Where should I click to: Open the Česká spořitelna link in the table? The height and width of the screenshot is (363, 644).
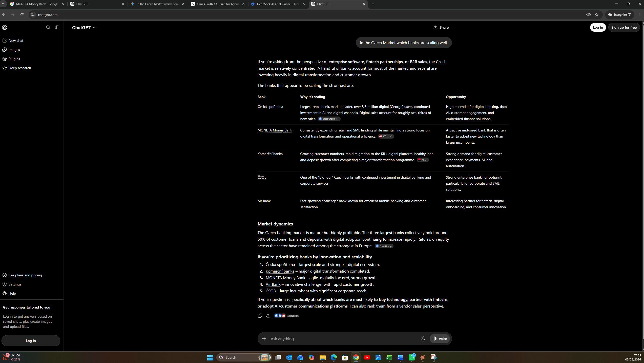(x=270, y=107)
